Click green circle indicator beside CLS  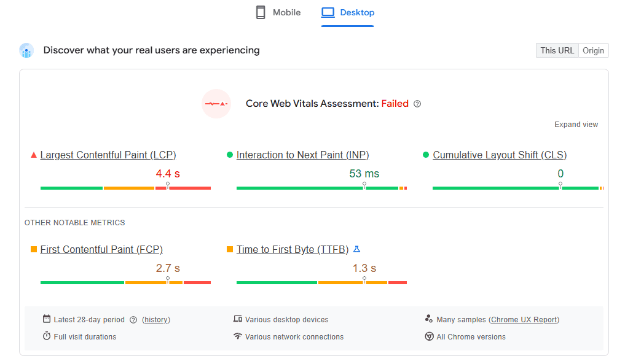(x=426, y=155)
